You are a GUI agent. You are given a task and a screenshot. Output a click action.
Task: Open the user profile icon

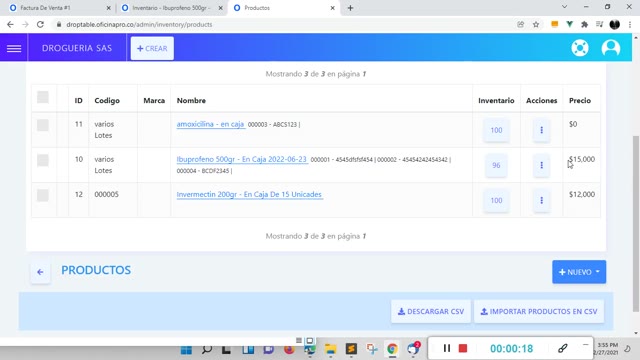coord(611,48)
